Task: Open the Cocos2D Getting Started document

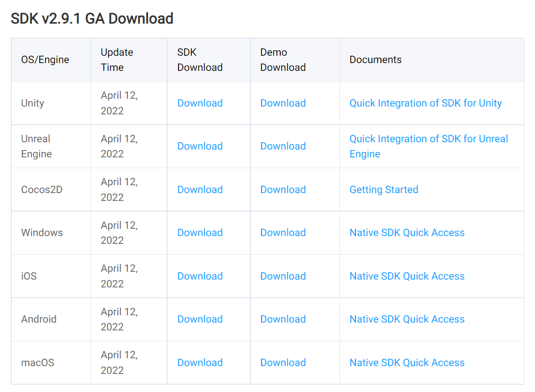Action: pos(383,190)
